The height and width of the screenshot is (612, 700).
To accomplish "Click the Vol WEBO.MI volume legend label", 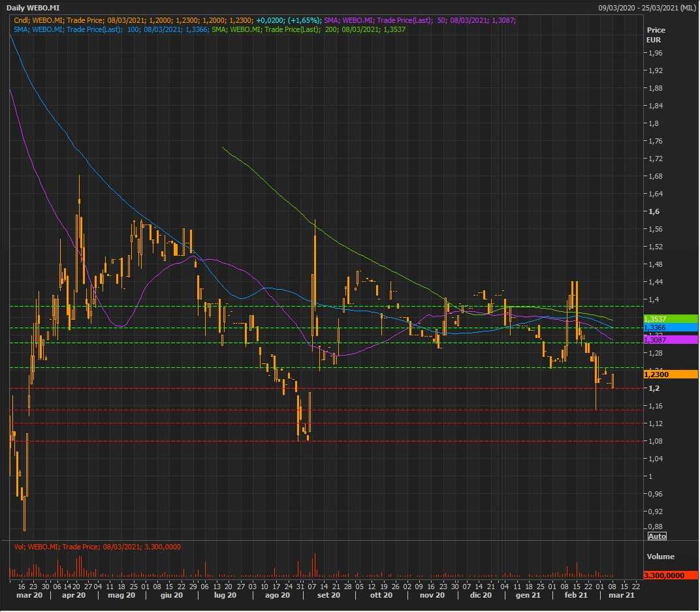I will 97,547.
